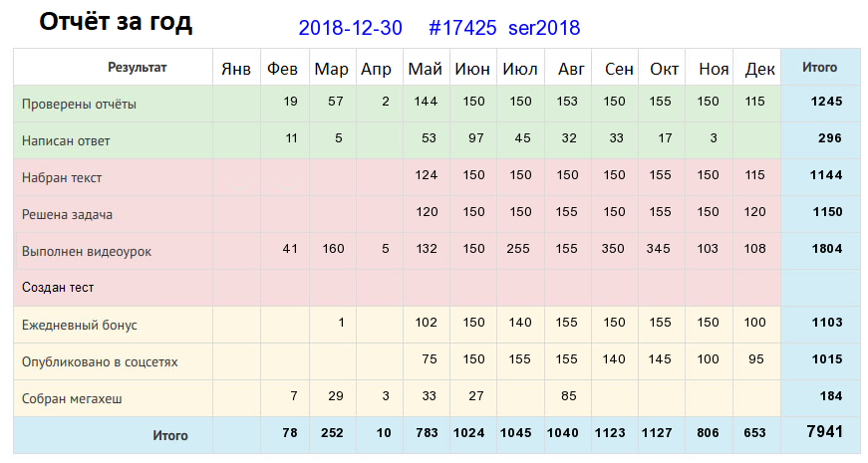Click the Решена задача row label
Screen dimensions: 868x463
tap(67, 215)
